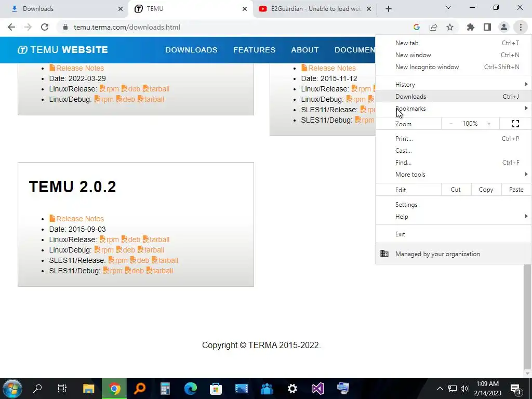Viewport: 532px width, 399px height.
Task: Open TEMU 2.0.2 Release Notes link
Action: [77, 219]
